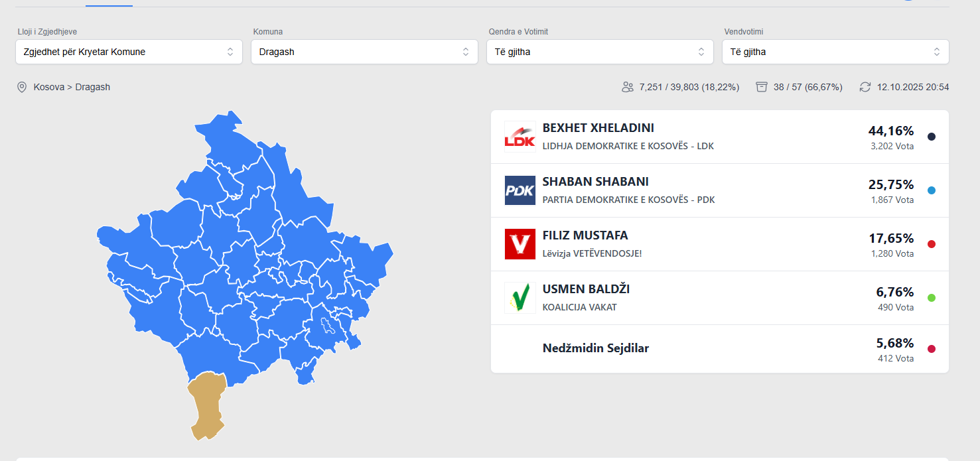Open the Lloji i Zgjedhjeve dropdown
The image size is (980, 461).
(x=129, y=52)
